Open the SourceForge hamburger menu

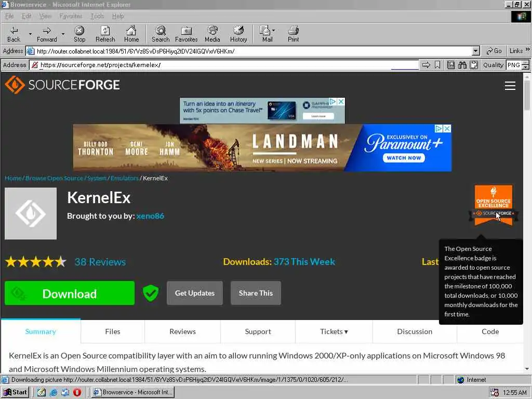pos(510,86)
